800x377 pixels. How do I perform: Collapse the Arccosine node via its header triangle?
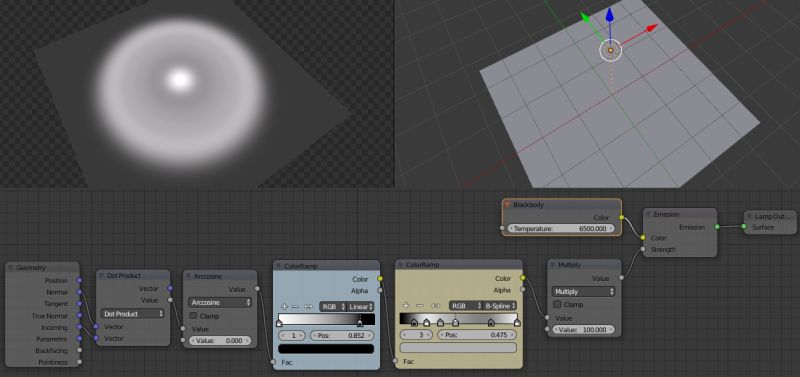pos(188,276)
